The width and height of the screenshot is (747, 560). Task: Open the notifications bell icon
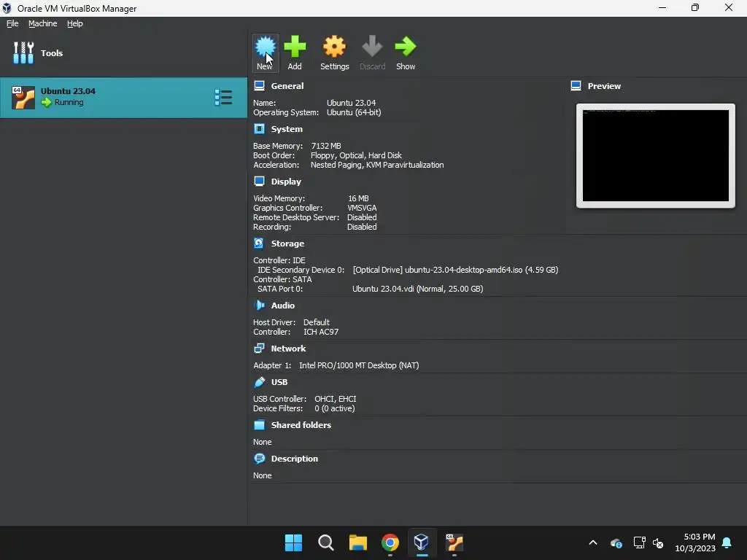click(x=727, y=542)
